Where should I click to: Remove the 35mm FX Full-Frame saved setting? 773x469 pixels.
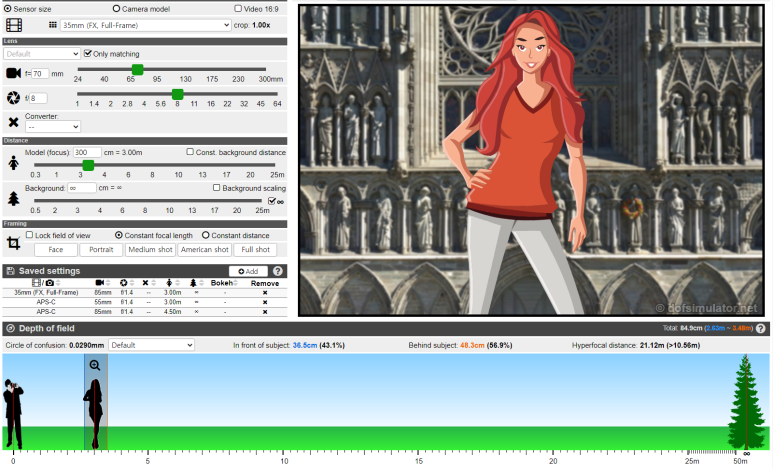(x=265, y=292)
